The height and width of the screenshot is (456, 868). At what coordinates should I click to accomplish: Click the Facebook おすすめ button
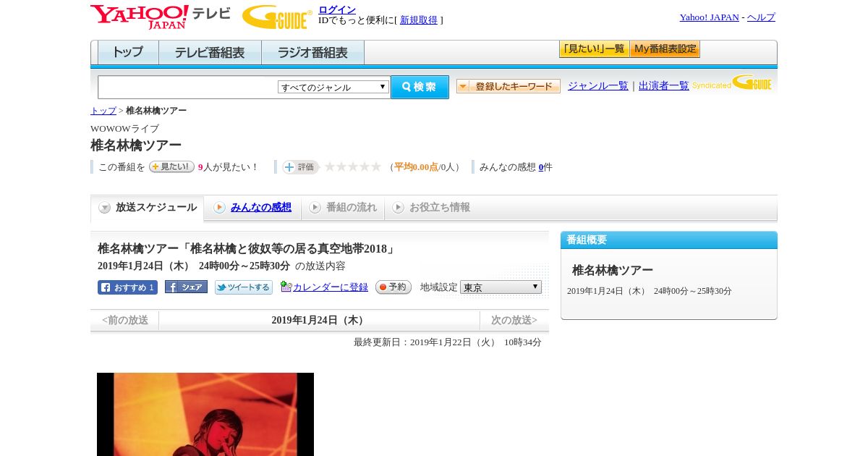point(127,287)
